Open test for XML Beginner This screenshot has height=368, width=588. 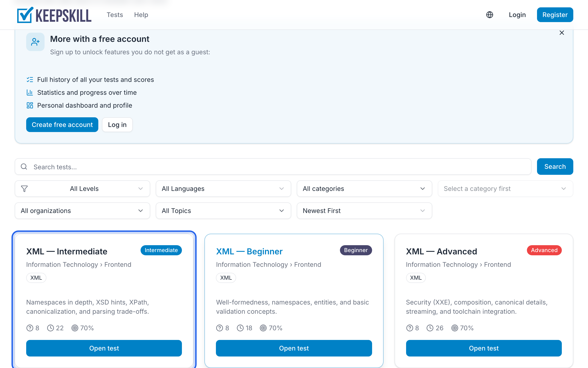(294, 348)
